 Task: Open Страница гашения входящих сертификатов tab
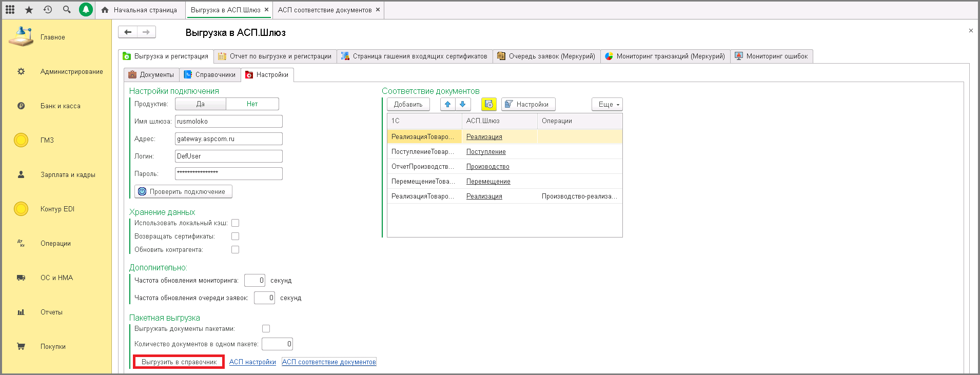coord(415,56)
